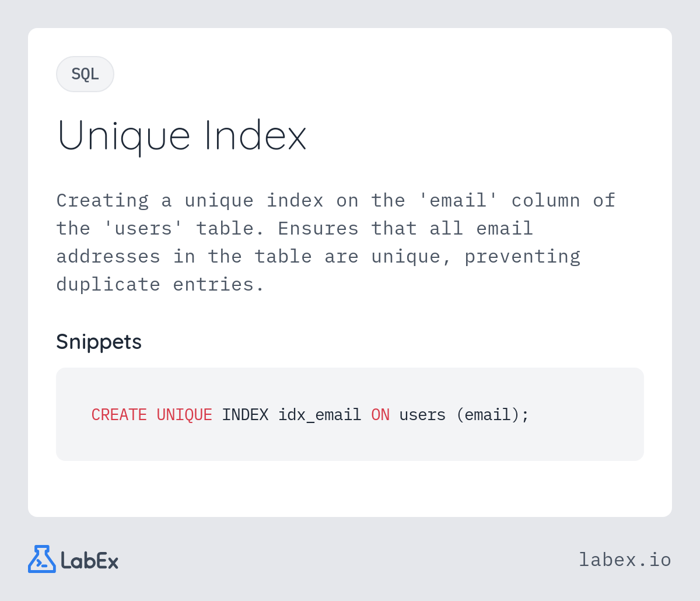The height and width of the screenshot is (601, 700).
Task: Click the quoted 'users' in the description
Action: 143,228
